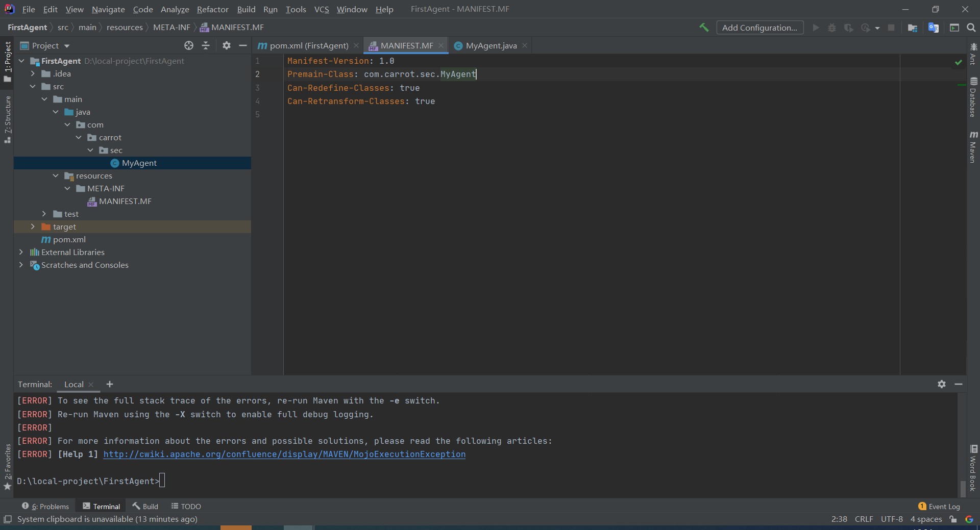The height and width of the screenshot is (530, 980).
Task: Click the Run triangle icon
Action: (x=816, y=28)
